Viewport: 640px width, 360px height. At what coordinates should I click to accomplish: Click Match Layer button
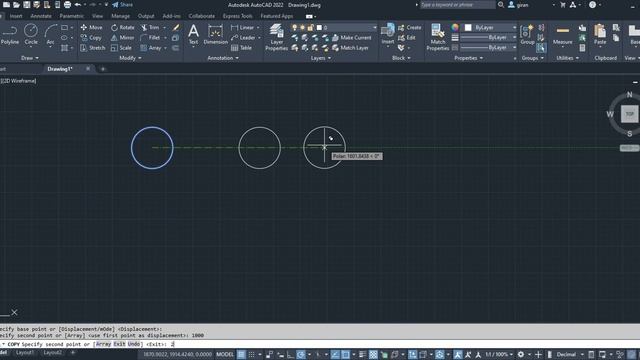click(350, 48)
